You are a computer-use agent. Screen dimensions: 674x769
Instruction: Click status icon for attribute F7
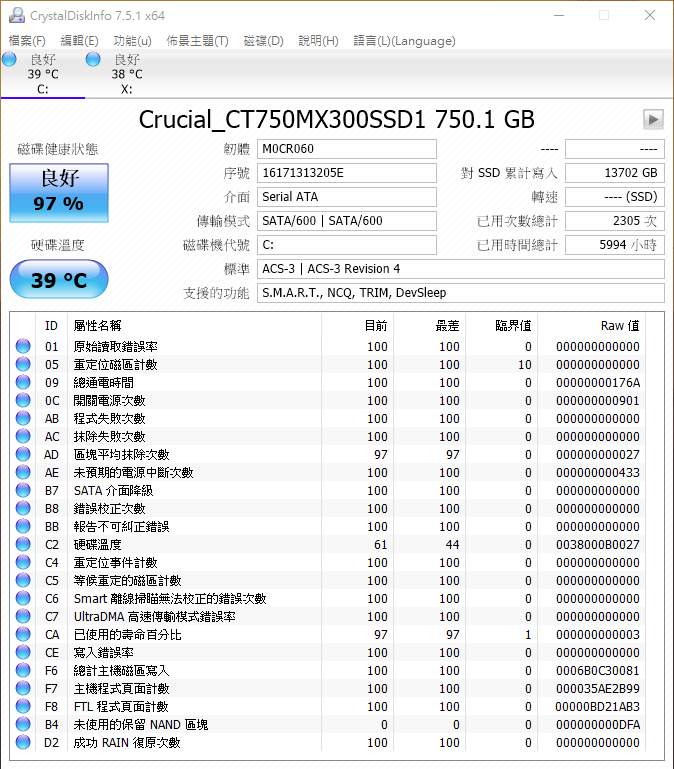tap(23, 689)
